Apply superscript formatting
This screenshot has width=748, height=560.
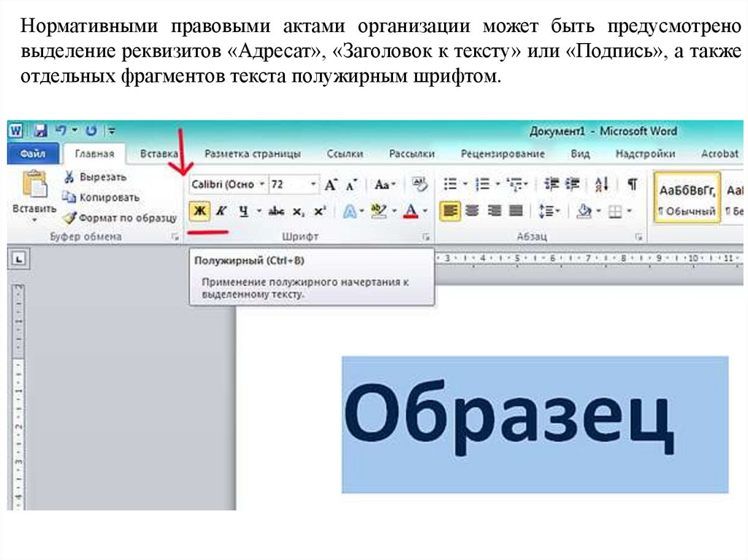click(x=320, y=211)
